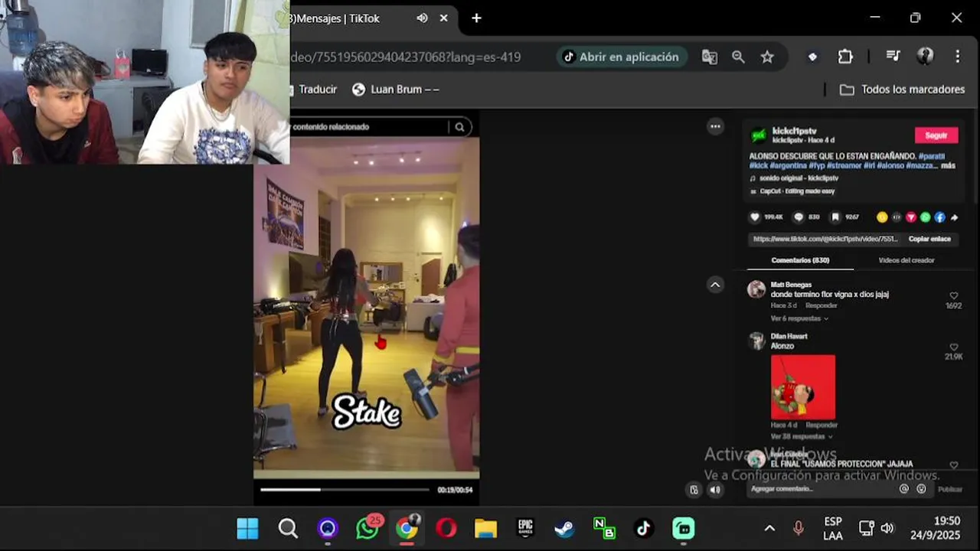
Task: Expand the description with más
Action: 949,165
